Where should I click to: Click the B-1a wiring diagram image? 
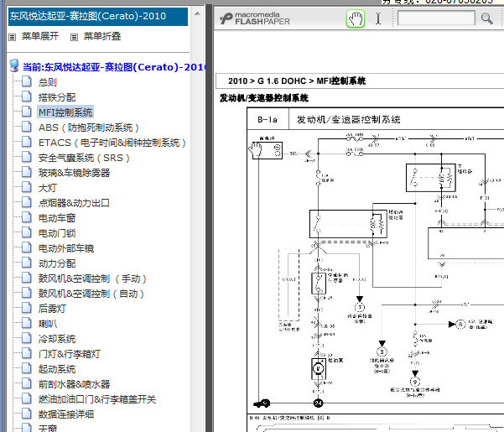point(375,260)
